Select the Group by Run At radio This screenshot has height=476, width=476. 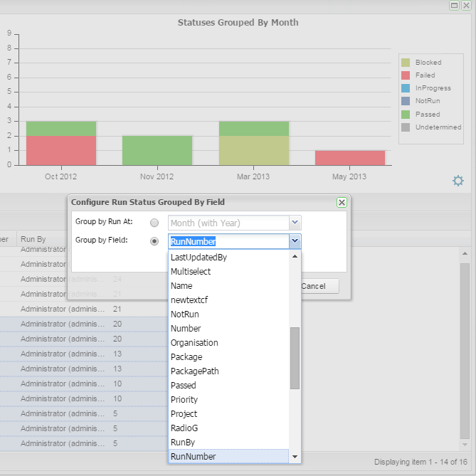(x=154, y=223)
